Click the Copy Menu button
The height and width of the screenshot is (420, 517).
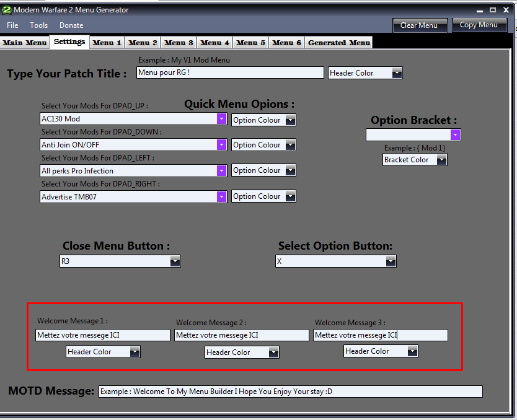click(479, 25)
